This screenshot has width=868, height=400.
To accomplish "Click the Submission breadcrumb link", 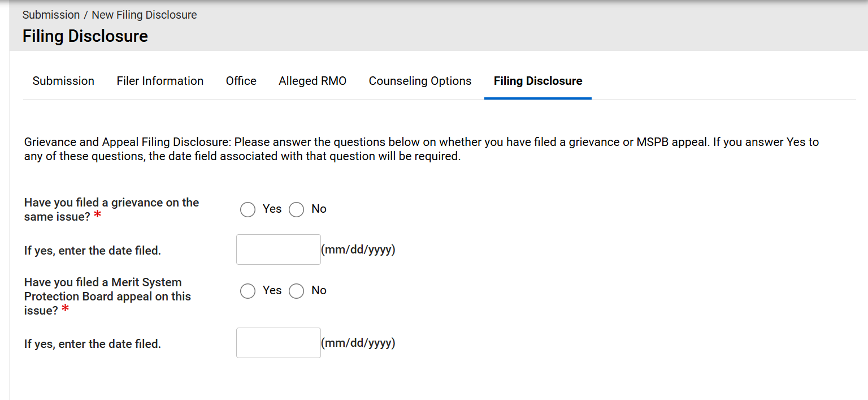I will coord(51,15).
